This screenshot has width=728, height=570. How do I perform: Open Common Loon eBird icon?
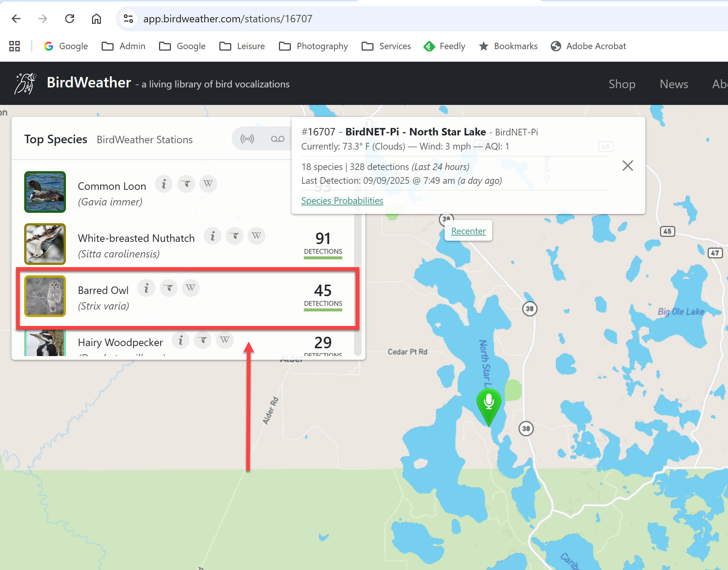[186, 184]
